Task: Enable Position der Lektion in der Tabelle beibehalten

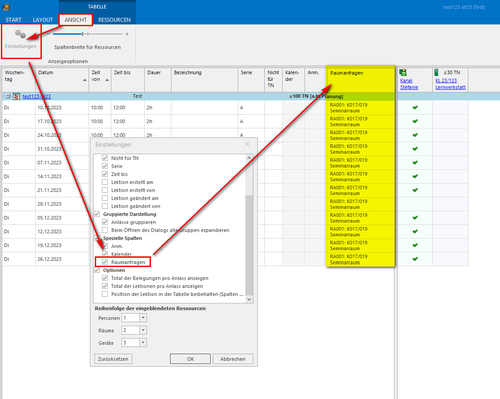Action: point(105,294)
